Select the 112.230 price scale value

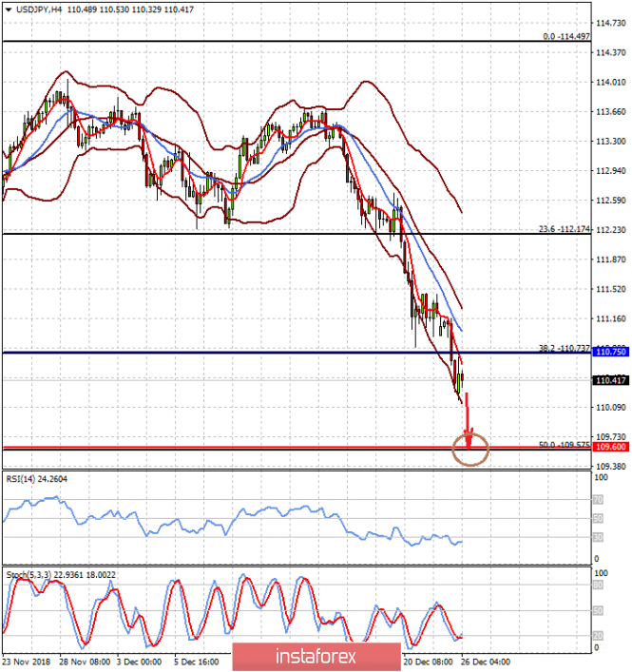point(610,230)
